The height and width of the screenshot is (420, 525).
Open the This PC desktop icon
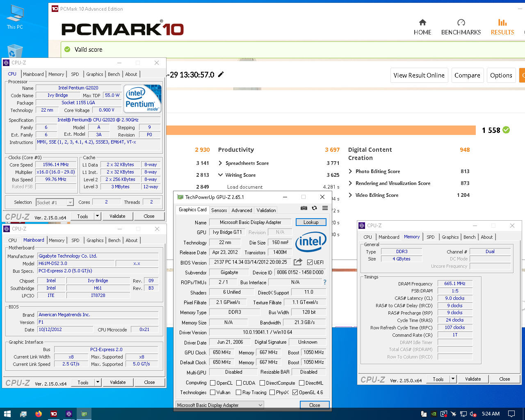click(x=15, y=17)
